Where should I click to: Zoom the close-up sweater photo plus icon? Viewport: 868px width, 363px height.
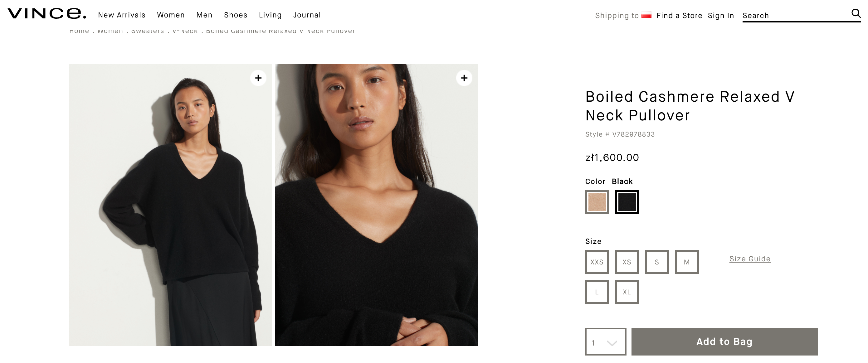pos(464,78)
